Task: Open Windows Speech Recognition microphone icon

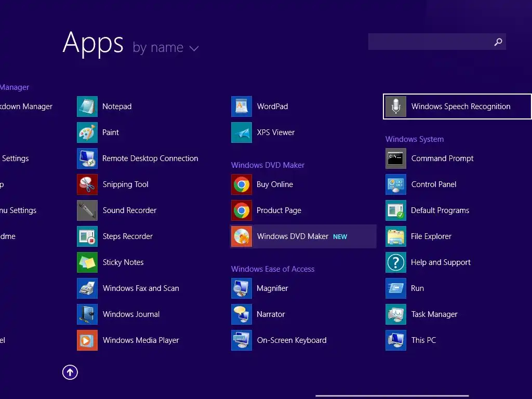Action: [x=396, y=107]
